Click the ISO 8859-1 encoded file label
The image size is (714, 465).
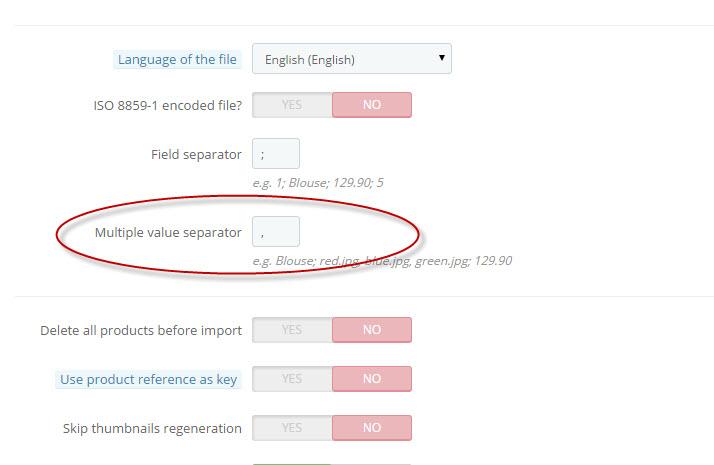point(168,106)
